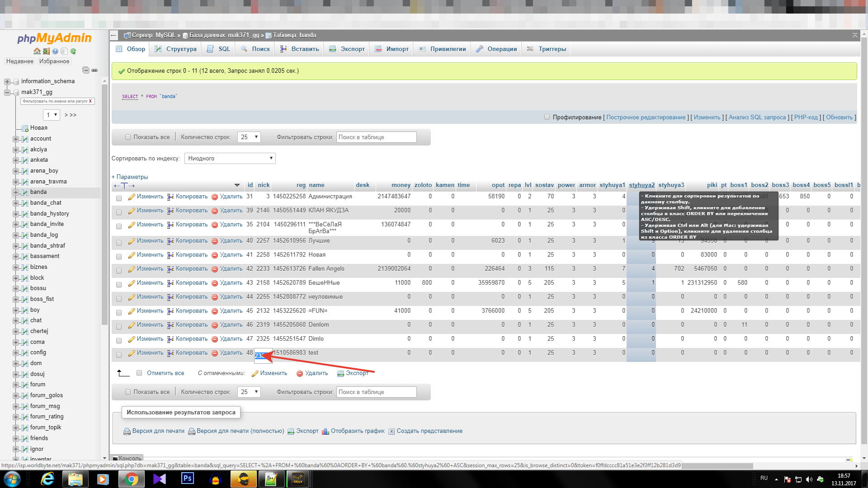
Task: Collapse all navigation tree icon
Action: [x=86, y=70]
